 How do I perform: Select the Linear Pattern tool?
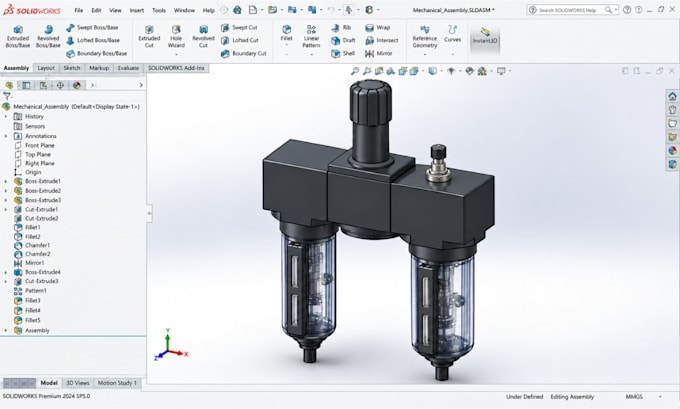click(311, 36)
